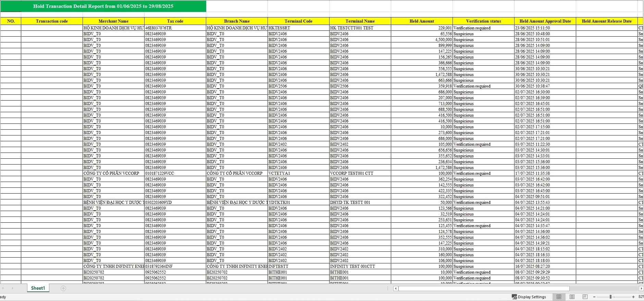Add a new sheet with plus icon
Screen dimensions: 644x301
63,288
